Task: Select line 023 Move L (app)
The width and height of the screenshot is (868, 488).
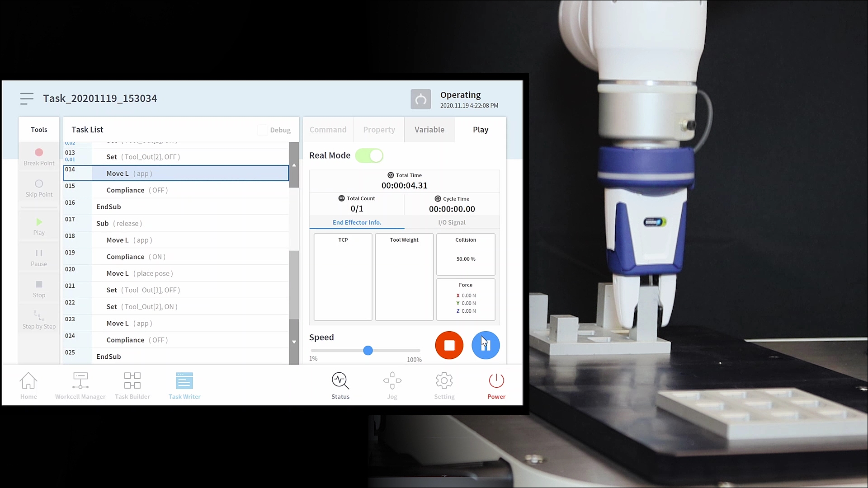Action: tap(176, 324)
